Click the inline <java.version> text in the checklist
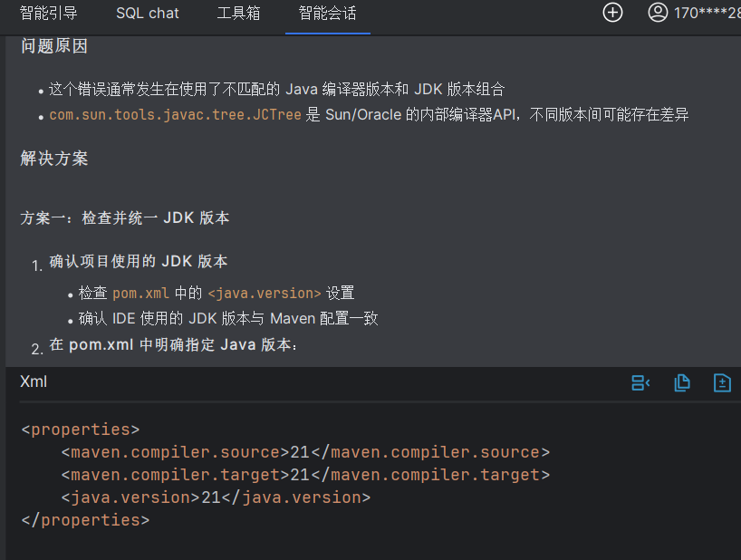Image resolution: width=741 pixels, height=560 pixels. coord(264,294)
